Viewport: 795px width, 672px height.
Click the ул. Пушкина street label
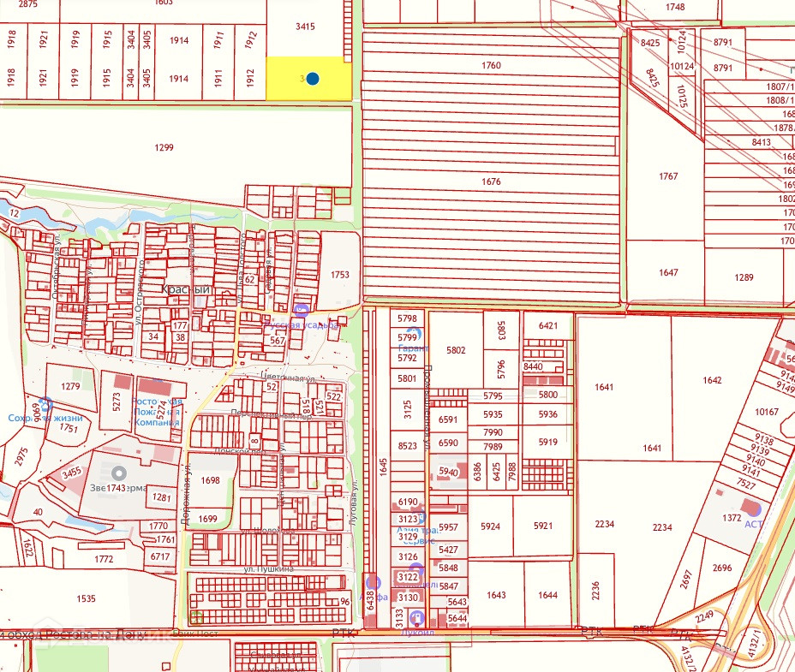269,569
